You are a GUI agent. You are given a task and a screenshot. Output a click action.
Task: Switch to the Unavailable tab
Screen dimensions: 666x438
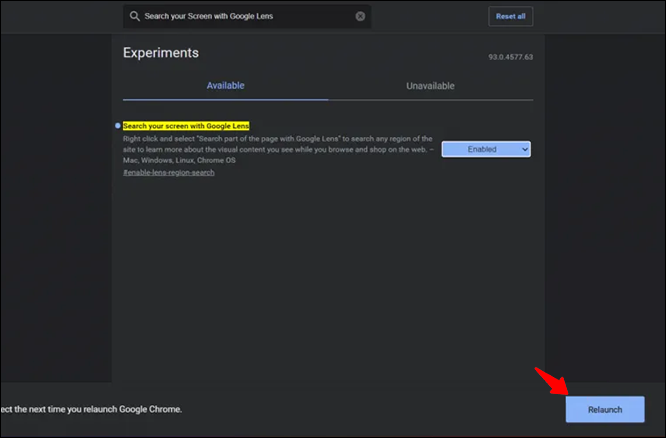[x=430, y=86]
